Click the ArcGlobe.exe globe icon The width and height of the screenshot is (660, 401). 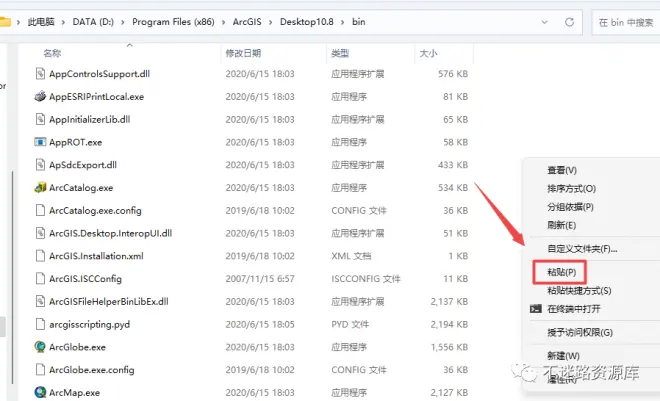(x=40, y=347)
